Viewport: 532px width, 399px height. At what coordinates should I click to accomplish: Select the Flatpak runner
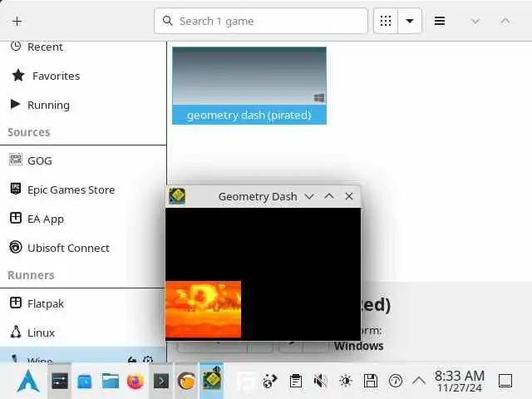(x=83, y=303)
